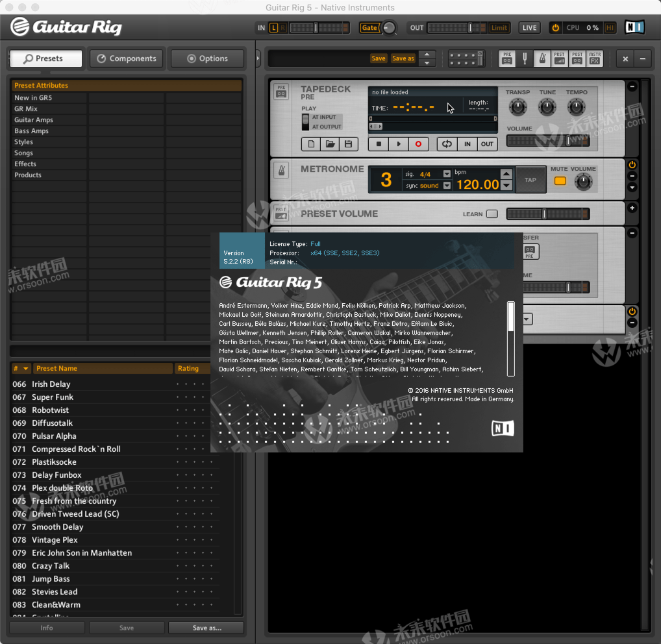Toggle the Tapedeck Pre rack tool
Image resolution: width=661 pixels, height=644 pixels.
[x=507, y=58]
